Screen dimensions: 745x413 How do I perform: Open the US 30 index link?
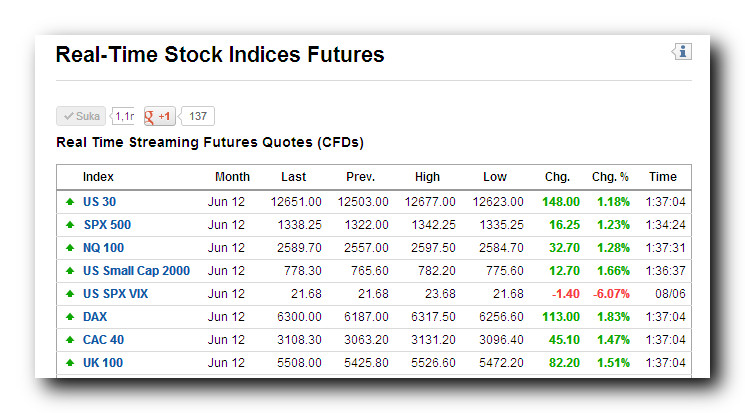99,202
